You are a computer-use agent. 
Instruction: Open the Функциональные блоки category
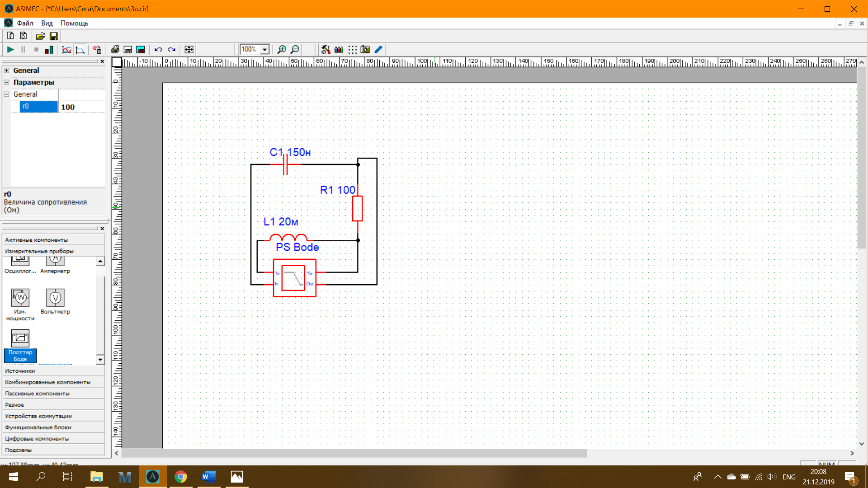53,427
